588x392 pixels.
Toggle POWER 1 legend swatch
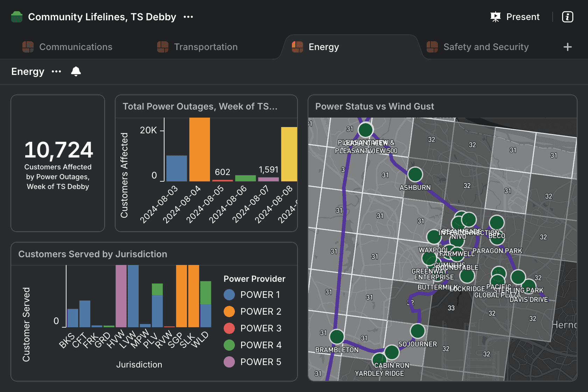(x=229, y=295)
